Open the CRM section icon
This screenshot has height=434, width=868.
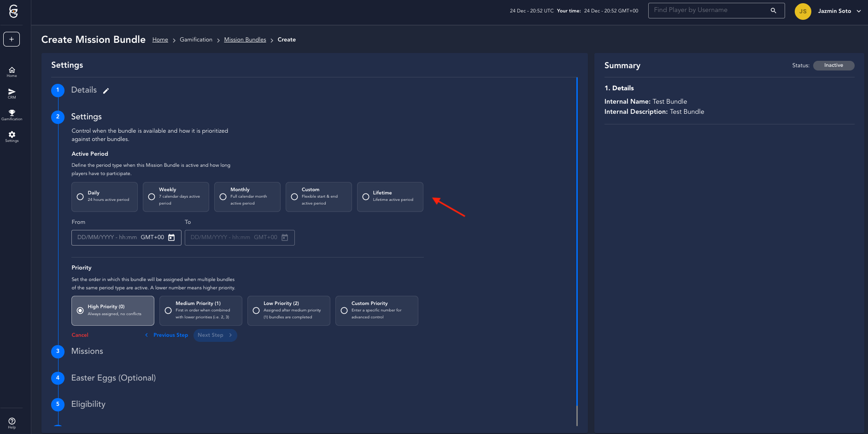(x=12, y=94)
